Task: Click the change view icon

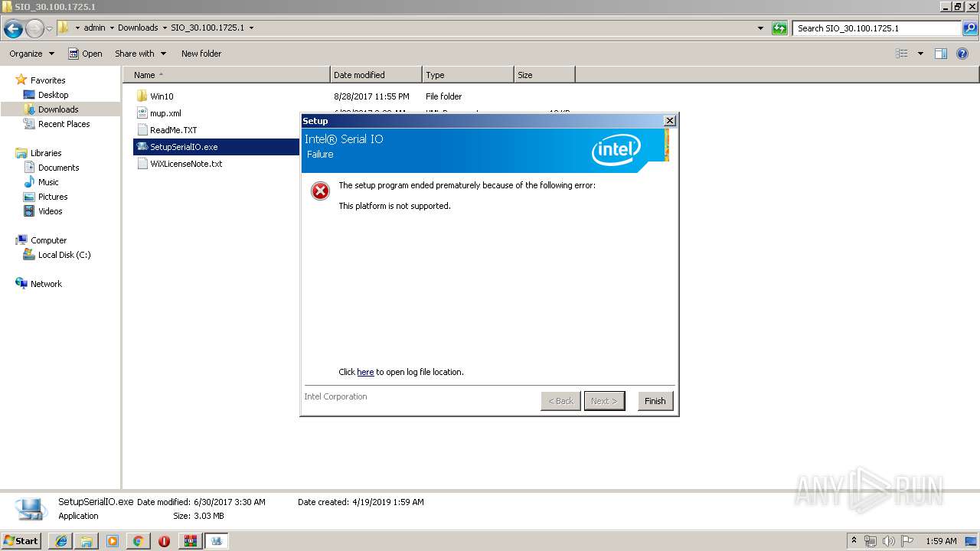Action: tap(902, 54)
